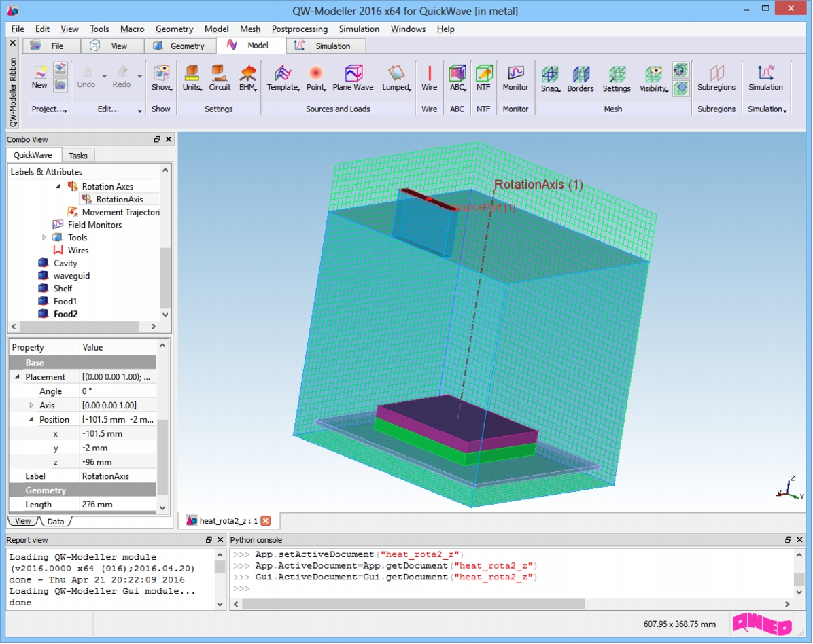Expand the Tools tree node

(x=44, y=238)
